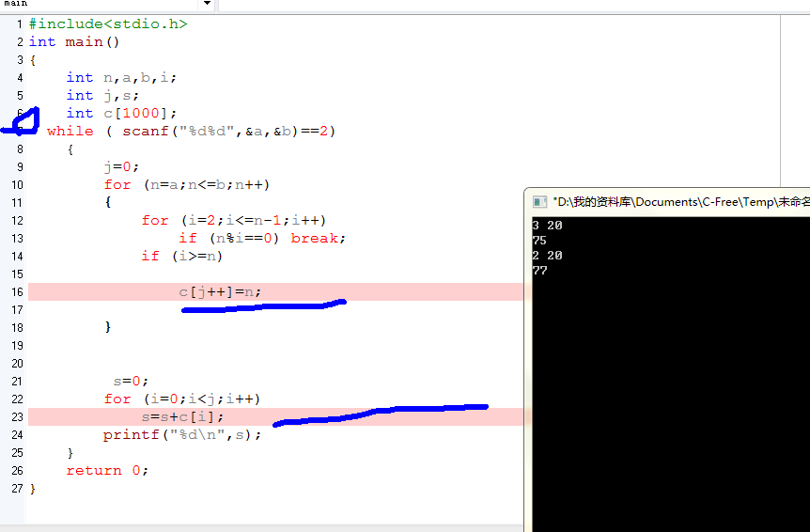Click the highlighted 'c[j++]=n;' line

(220, 291)
